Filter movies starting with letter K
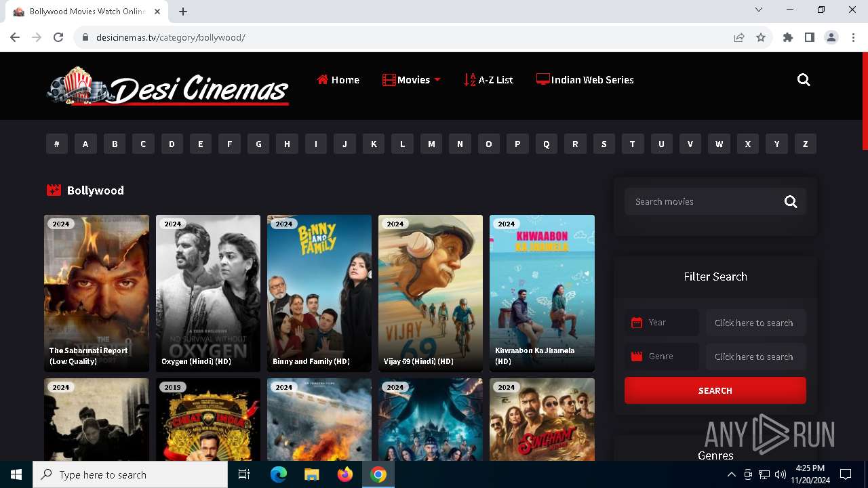 coord(374,144)
